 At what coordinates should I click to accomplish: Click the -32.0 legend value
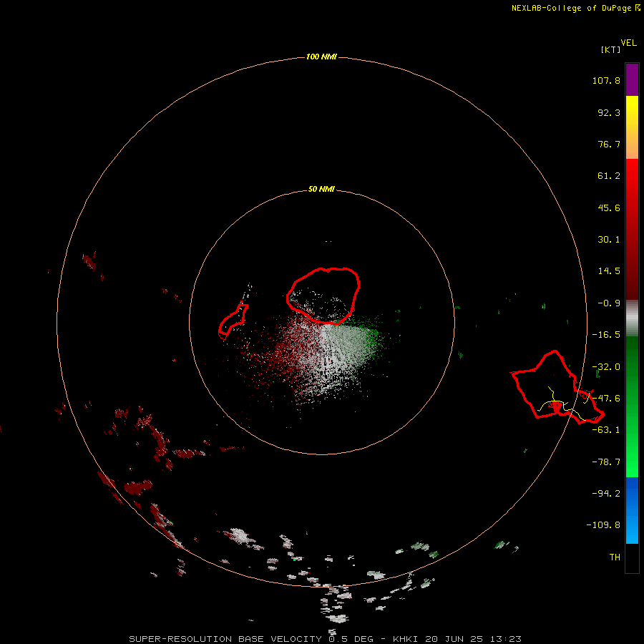[x=606, y=367]
